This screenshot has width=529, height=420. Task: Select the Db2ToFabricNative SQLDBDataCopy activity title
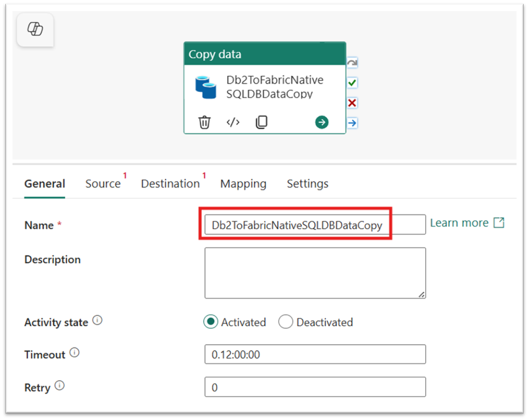click(x=275, y=87)
